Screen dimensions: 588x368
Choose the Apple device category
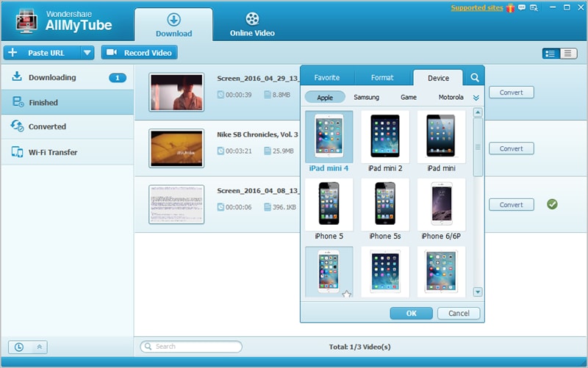[x=325, y=97]
